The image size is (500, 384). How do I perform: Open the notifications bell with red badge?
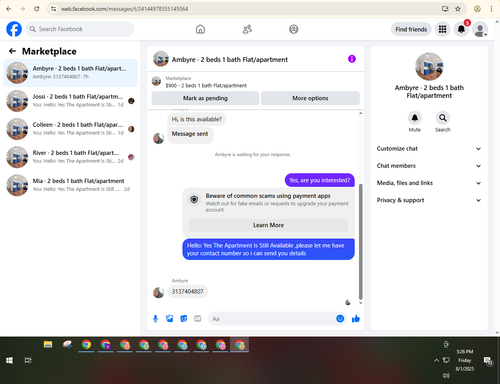pos(461,29)
